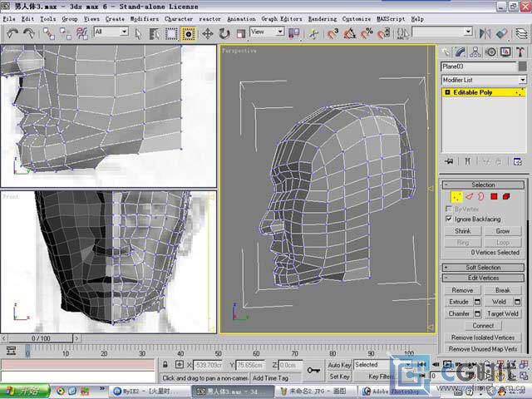
Task: Select the Unlink Selection tool
Action: point(65,33)
